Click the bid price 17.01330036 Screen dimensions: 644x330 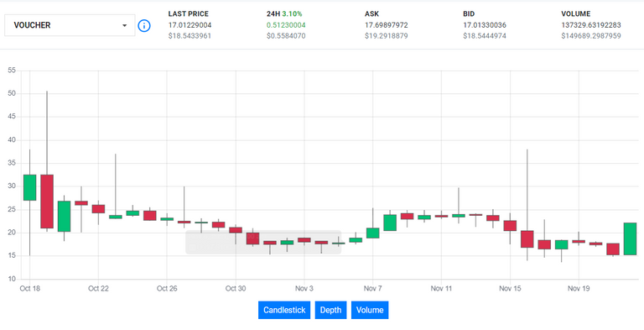point(485,25)
